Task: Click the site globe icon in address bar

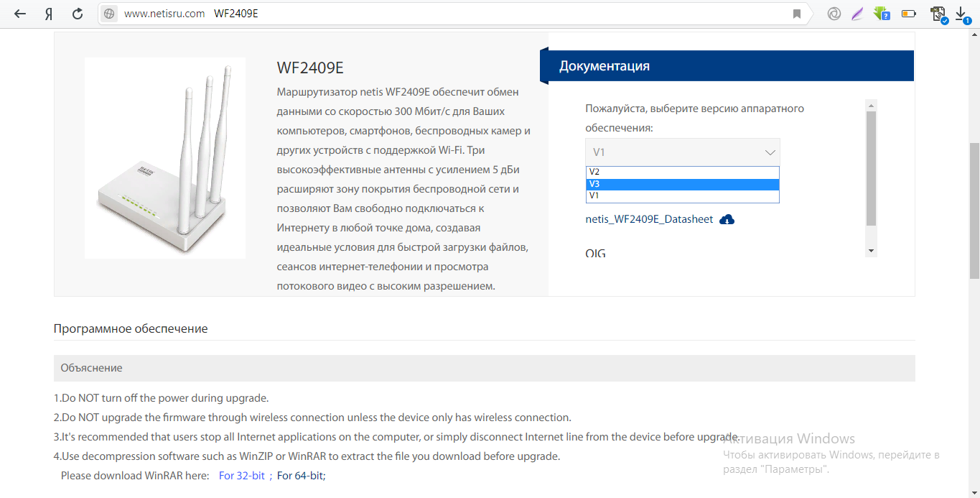Action: [x=109, y=14]
